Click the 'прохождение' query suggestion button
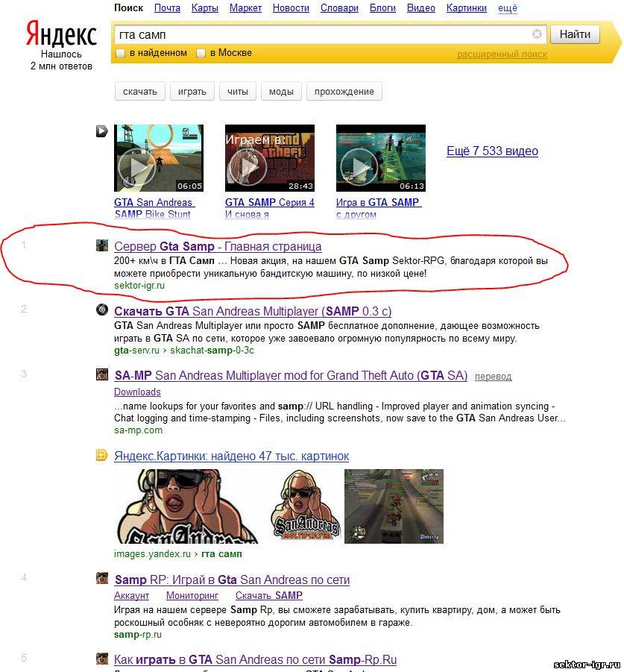The width and height of the screenshot is (624, 672). pyautogui.click(x=344, y=91)
